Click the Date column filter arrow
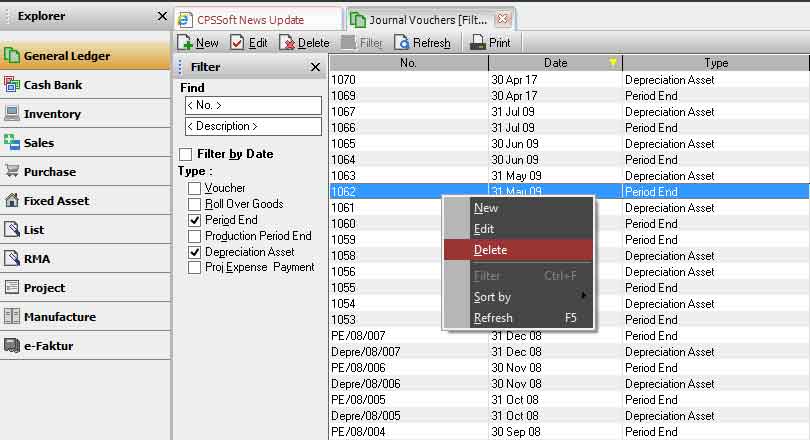Image resolution: width=810 pixels, height=440 pixels. point(612,63)
